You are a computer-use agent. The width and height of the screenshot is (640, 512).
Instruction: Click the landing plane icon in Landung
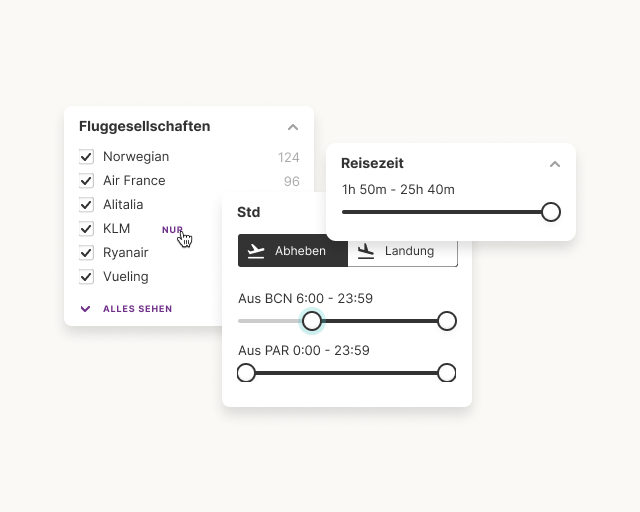pyautogui.click(x=366, y=251)
